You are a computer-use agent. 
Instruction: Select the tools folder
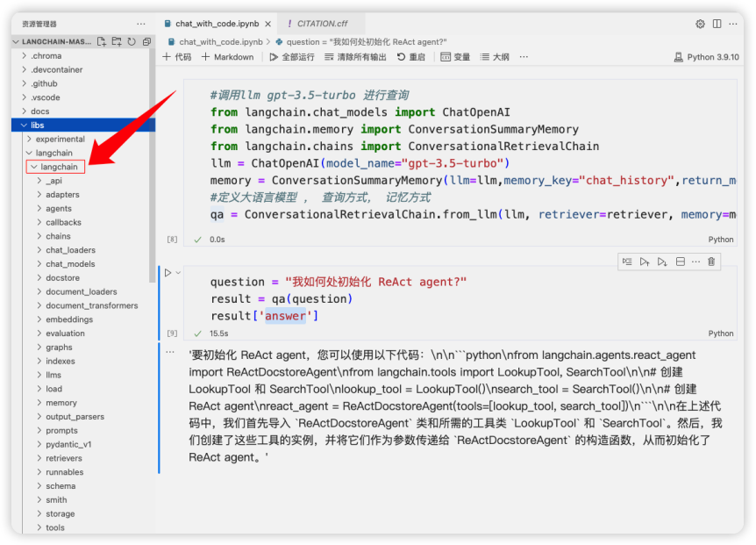click(x=83, y=528)
